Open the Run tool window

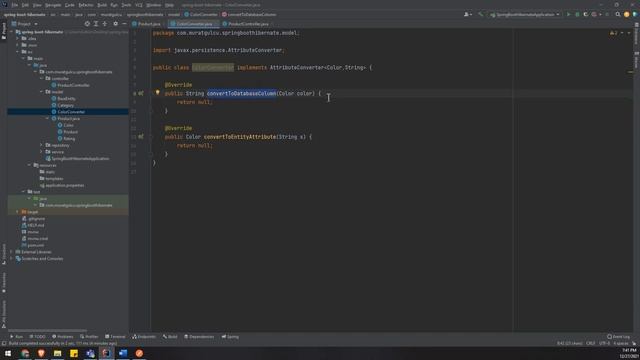[16, 337]
